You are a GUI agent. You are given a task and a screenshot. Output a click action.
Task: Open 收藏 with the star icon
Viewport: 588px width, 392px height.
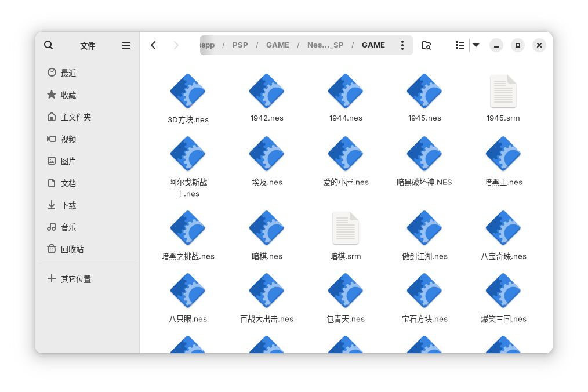[68, 95]
